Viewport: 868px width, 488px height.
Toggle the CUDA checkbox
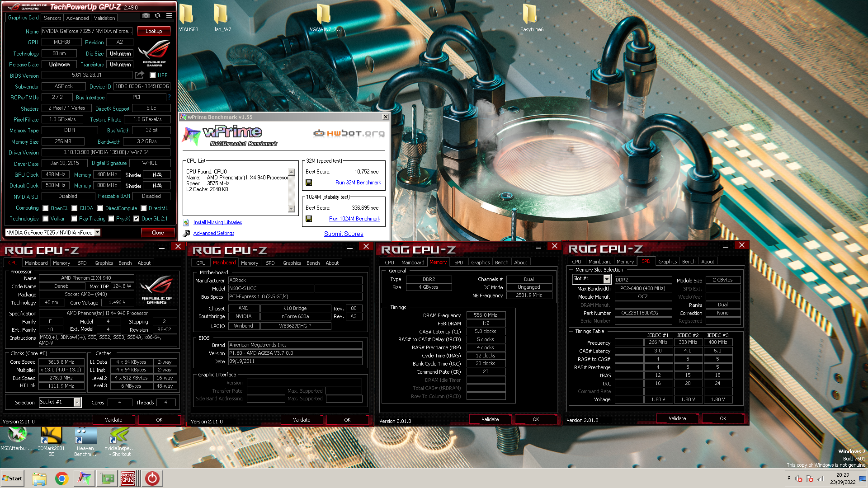point(75,208)
